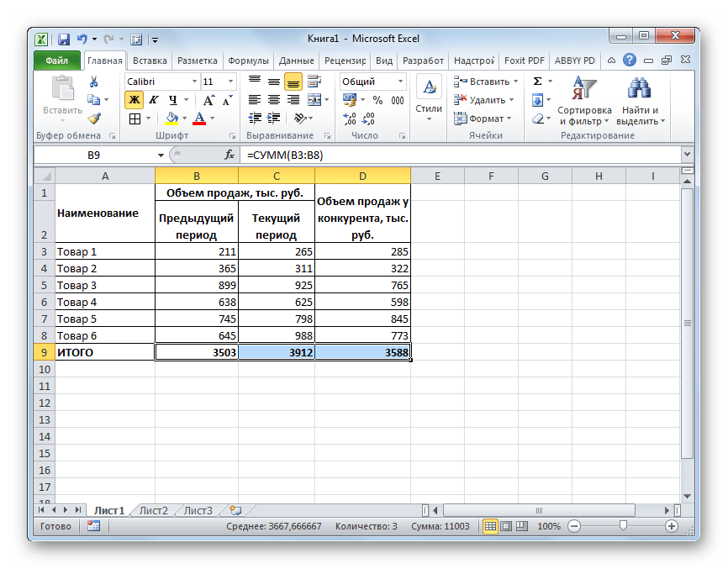
Task: Switch to the Вставка tab
Action: pyautogui.click(x=150, y=61)
